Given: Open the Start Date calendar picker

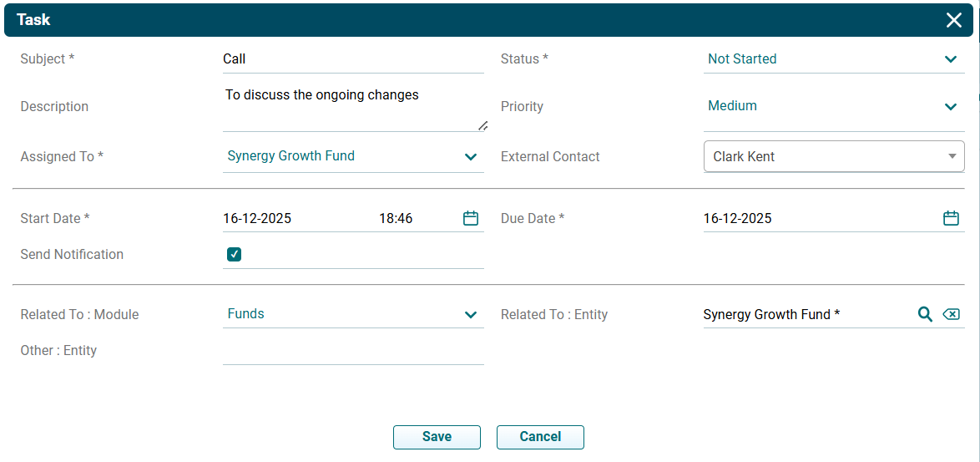Looking at the screenshot, I should point(471,218).
